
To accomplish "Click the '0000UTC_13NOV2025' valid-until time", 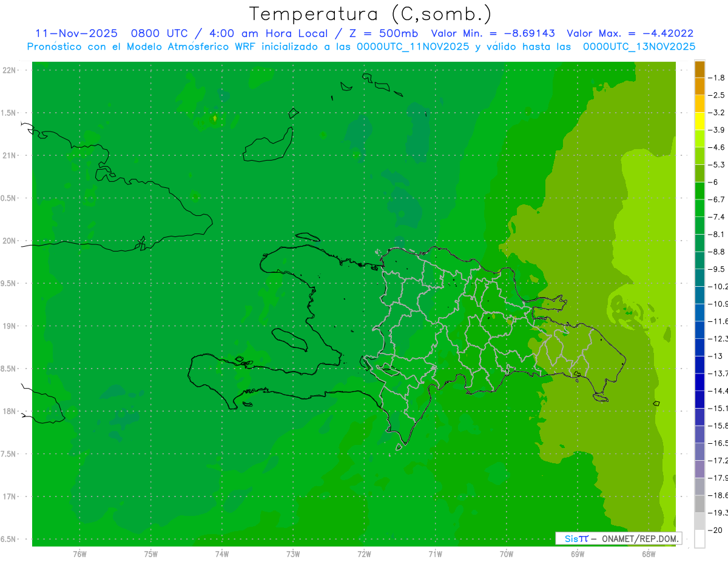I will click(639, 47).
